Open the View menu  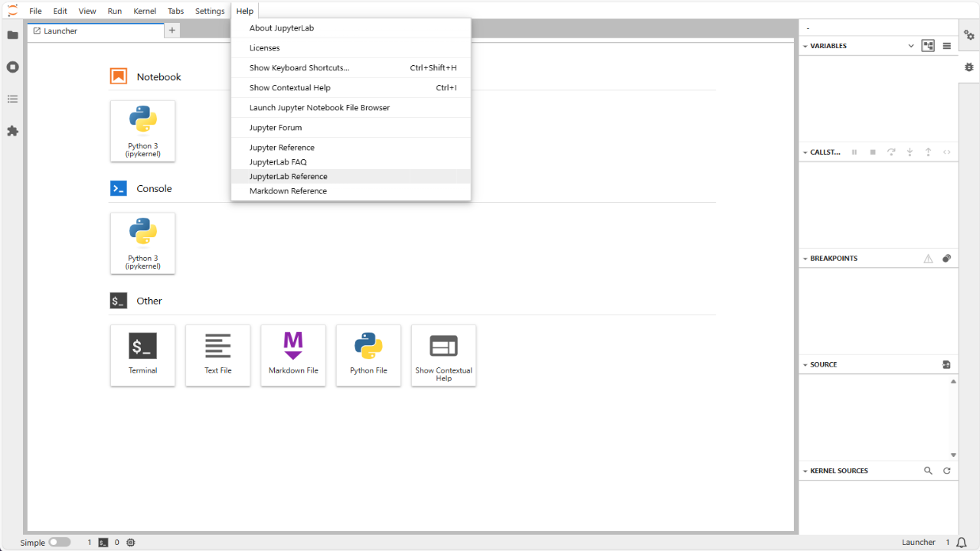pos(87,11)
